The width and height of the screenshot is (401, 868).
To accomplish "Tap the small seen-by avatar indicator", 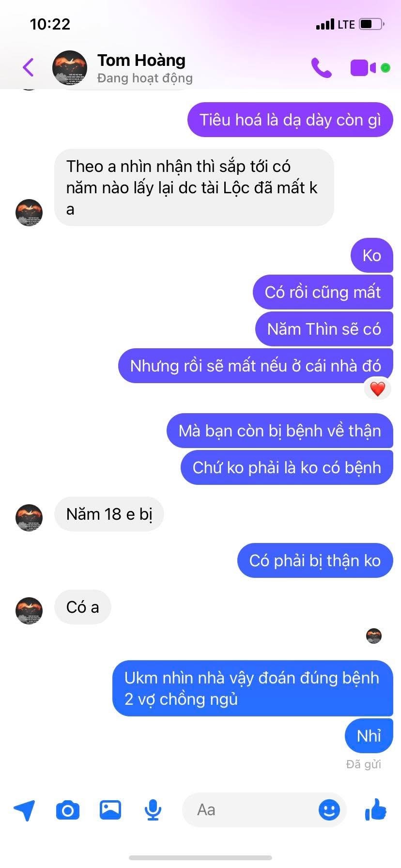I will click(374, 635).
